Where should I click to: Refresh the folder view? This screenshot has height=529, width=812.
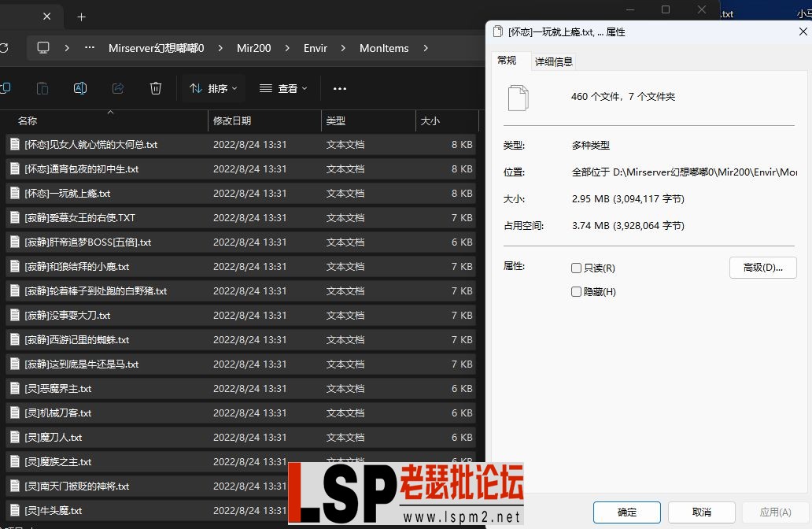[x=4, y=48]
